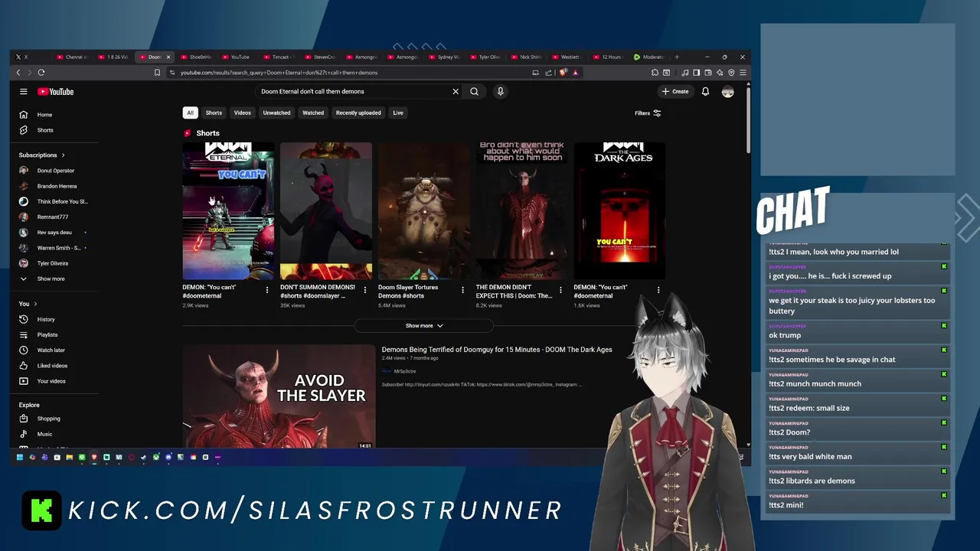Select the Unwatched filter chip
980x551 pixels.
pyautogui.click(x=276, y=113)
